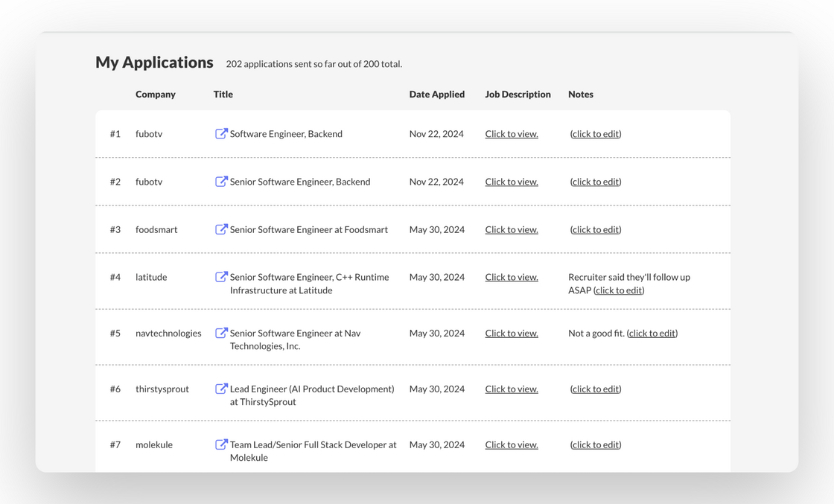
Task: Click row number #7
Action: (115, 445)
